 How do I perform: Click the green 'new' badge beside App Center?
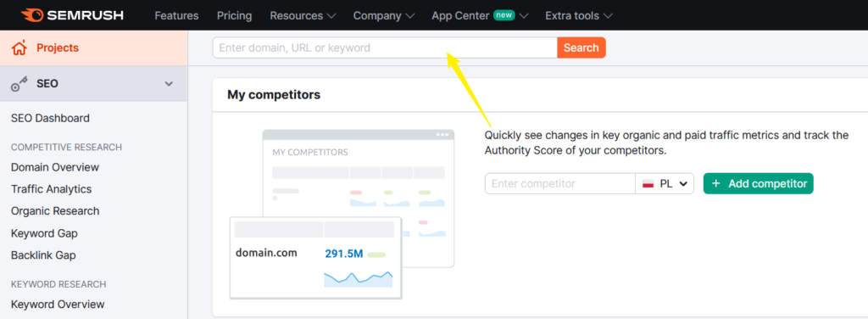click(x=504, y=15)
